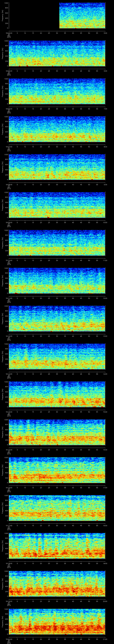This screenshot has width=114, height=644.
Task: Click the colored data region of first spectrogram
Action: tap(82, 16)
